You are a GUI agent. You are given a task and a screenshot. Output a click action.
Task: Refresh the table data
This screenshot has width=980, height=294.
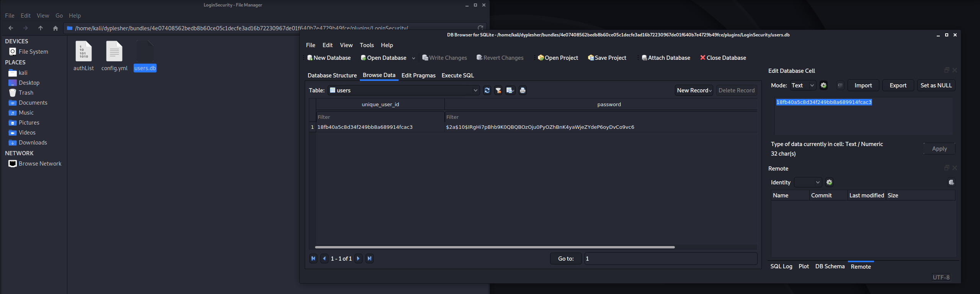tap(487, 90)
